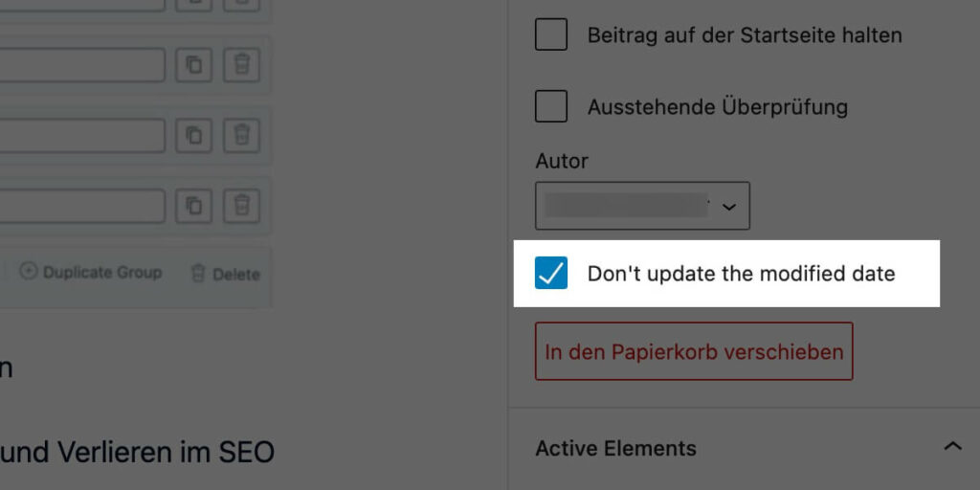This screenshot has width=980, height=490.
Task: Click the Delete text label next to Duplicate Group
Action: pyautogui.click(x=236, y=275)
